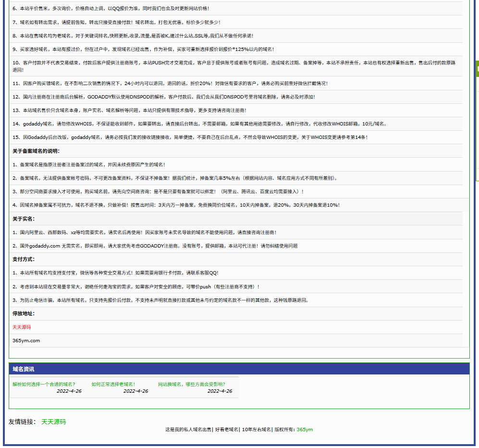The image size is (479, 448).
Task: Click the green 365ym copyright link
Action: 305,430
